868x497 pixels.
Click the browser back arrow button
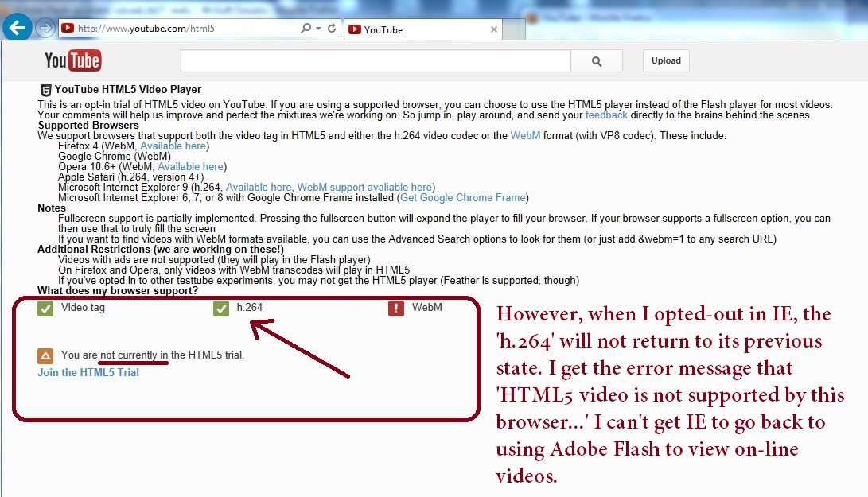click(17, 28)
